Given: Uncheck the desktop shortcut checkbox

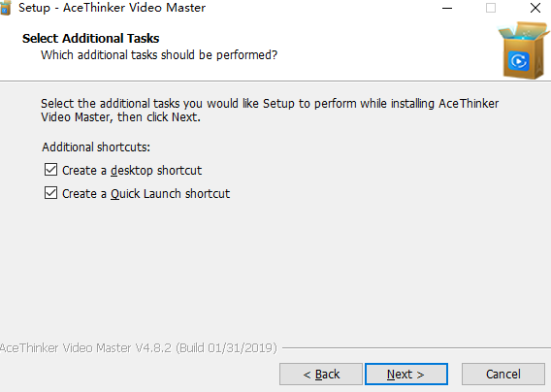Looking at the screenshot, I should [x=51, y=170].
